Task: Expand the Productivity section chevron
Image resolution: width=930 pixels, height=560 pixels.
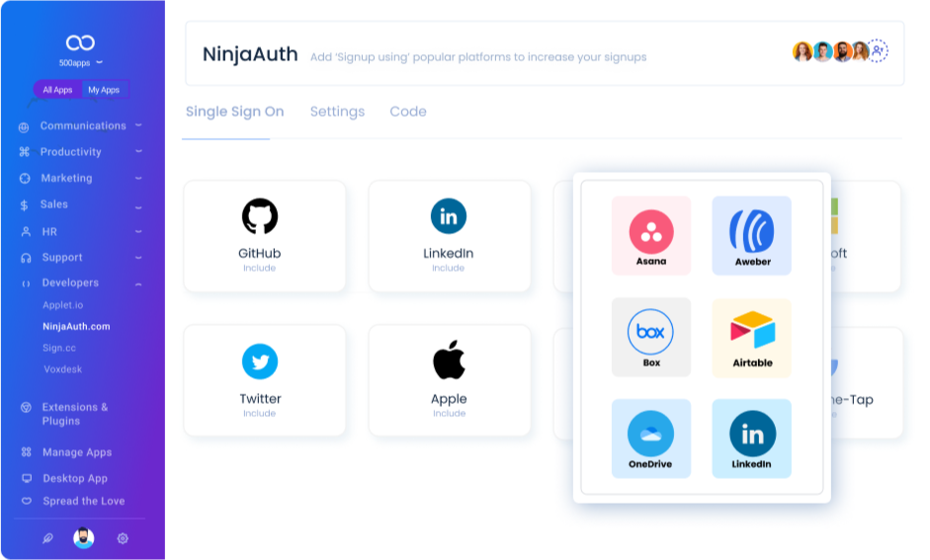Action: coord(138,151)
